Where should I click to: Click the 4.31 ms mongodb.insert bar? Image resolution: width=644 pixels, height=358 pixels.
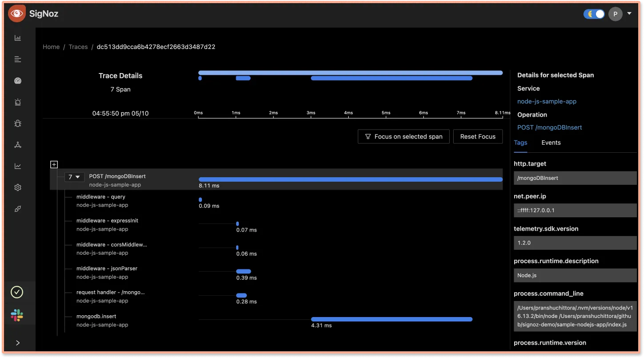(391, 319)
